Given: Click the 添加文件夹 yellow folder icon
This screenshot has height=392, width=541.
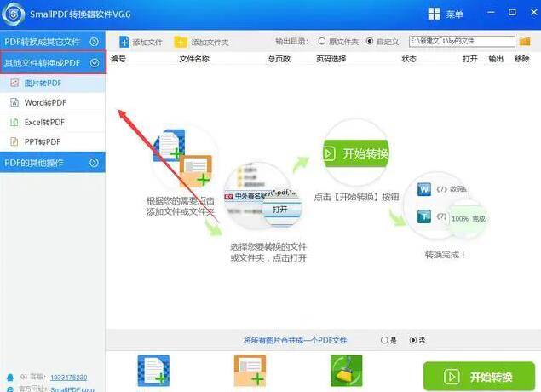Looking at the screenshot, I should pyautogui.click(x=181, y=42).
